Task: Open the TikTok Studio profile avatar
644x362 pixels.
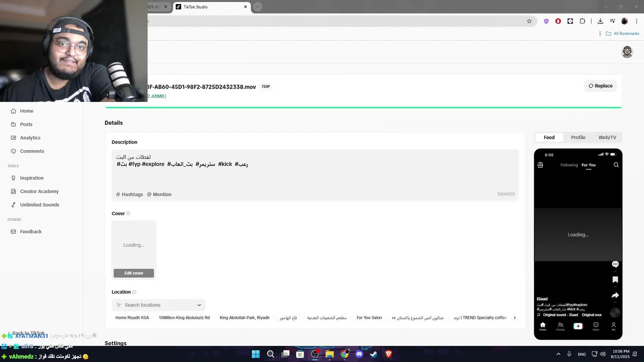Action: pos(627,52)
